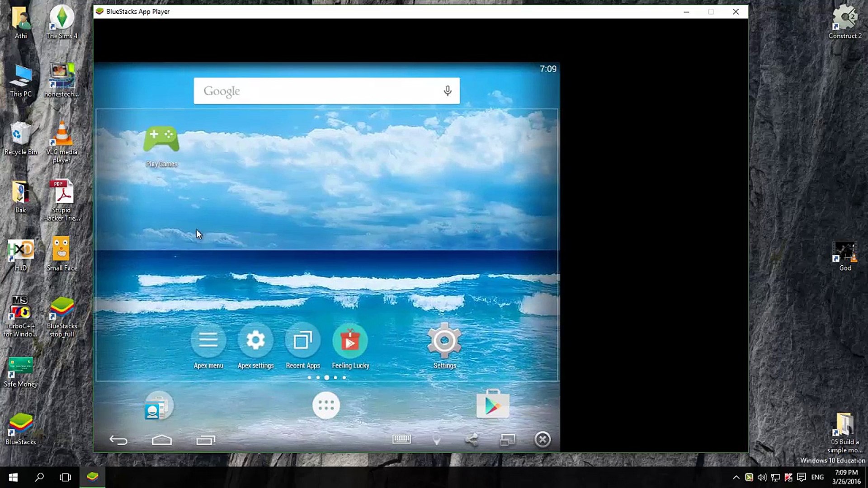
Task: Toggle the BlueStacks keyboard icon
Action: tap(401, 439)
